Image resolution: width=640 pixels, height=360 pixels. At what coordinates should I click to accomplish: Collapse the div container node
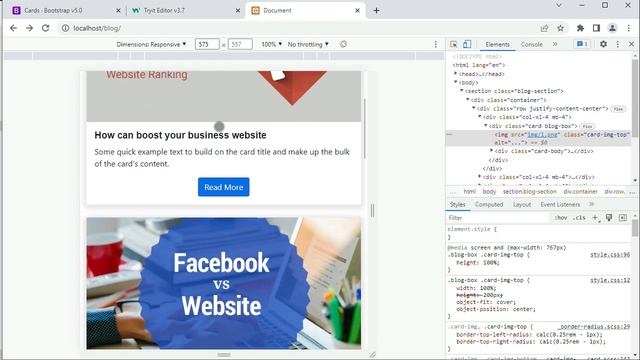(x=468, y=99)
